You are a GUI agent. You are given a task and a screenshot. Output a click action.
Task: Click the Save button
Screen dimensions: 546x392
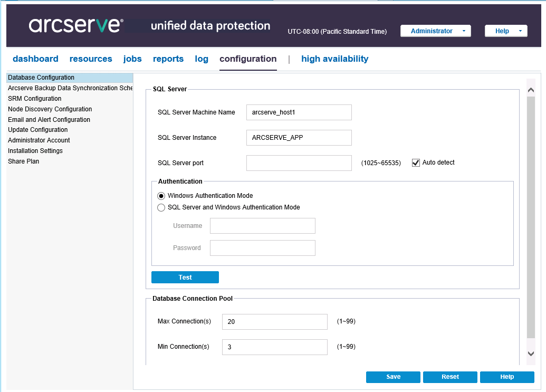393,377
